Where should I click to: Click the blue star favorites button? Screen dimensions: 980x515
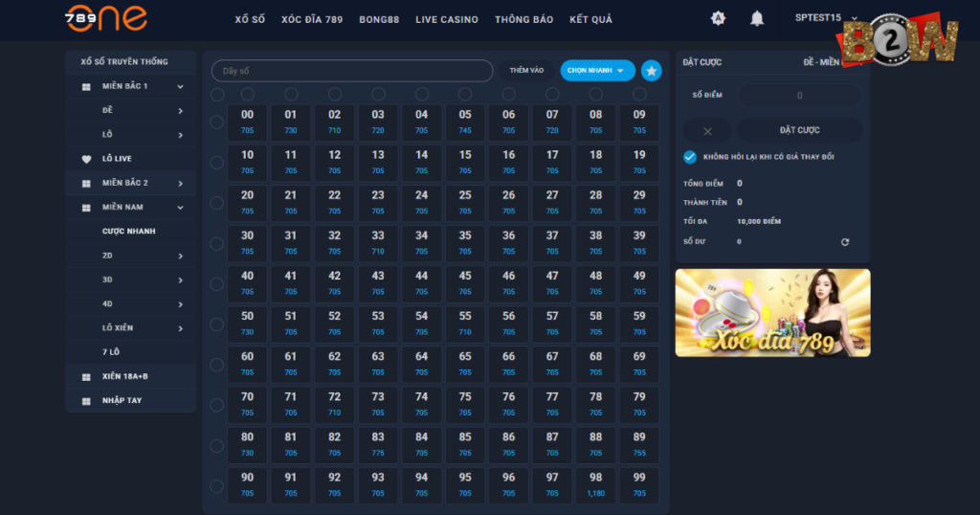(651, 71)
